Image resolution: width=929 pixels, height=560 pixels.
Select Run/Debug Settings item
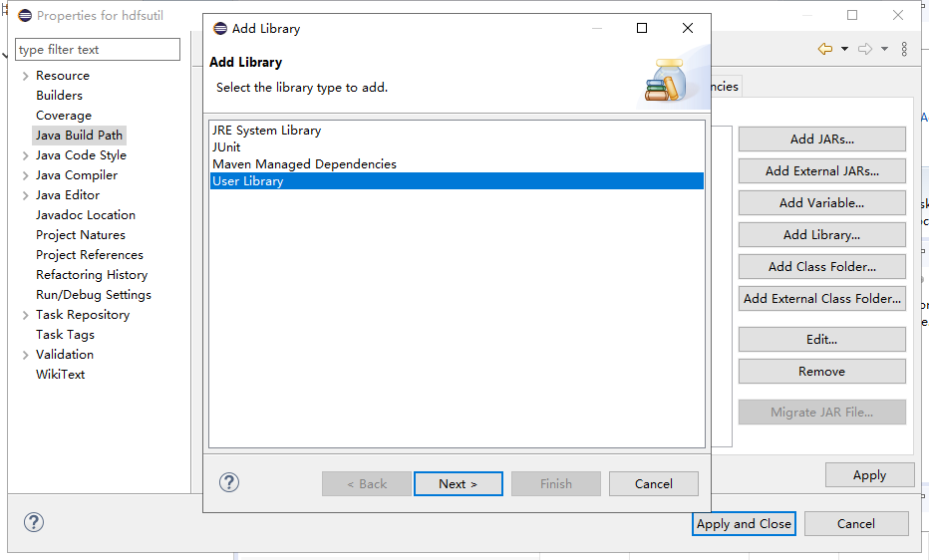pyautogui.click(x=94, y=295)
